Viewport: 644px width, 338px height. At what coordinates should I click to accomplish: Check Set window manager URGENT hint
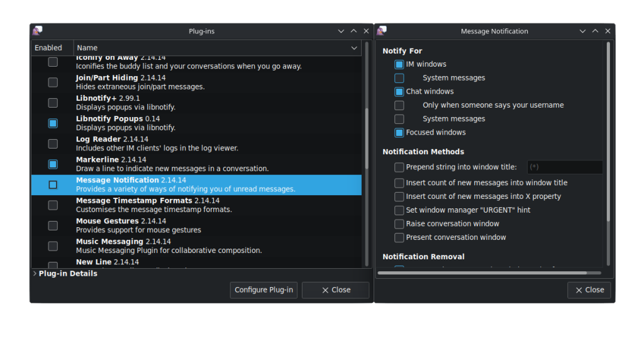[x=399, y=210]
